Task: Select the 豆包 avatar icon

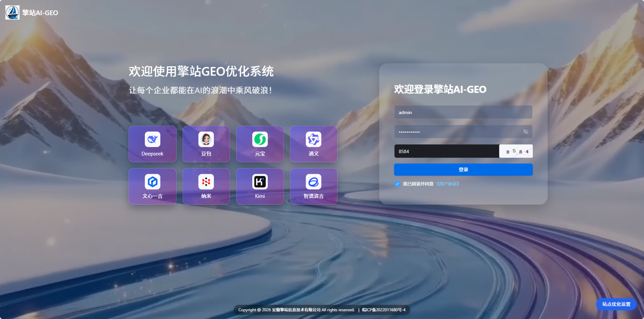Action: coord(206,139)
